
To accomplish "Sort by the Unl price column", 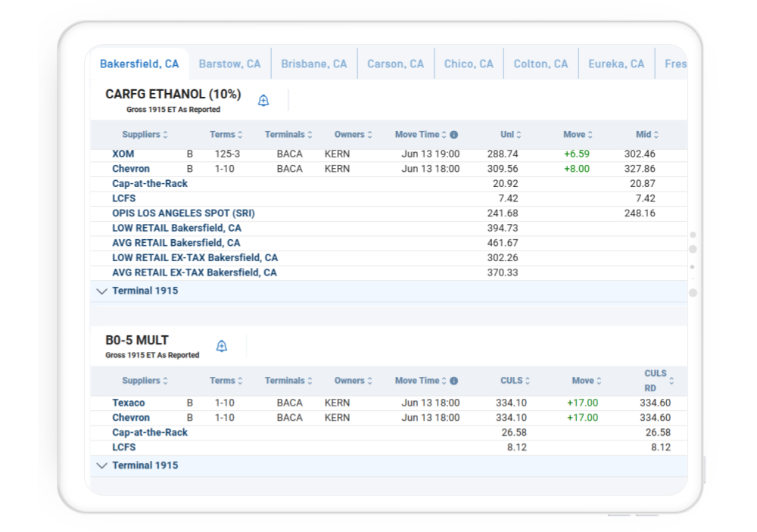I will click(511, 135).
